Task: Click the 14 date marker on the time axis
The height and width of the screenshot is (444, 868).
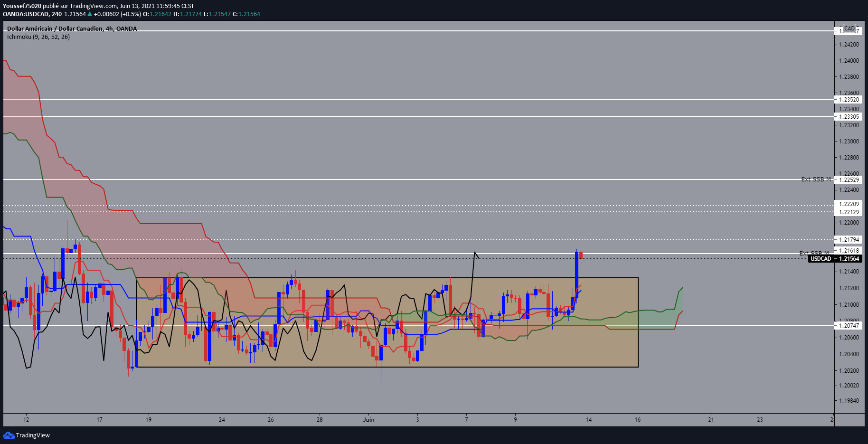Action: (589, 419)
